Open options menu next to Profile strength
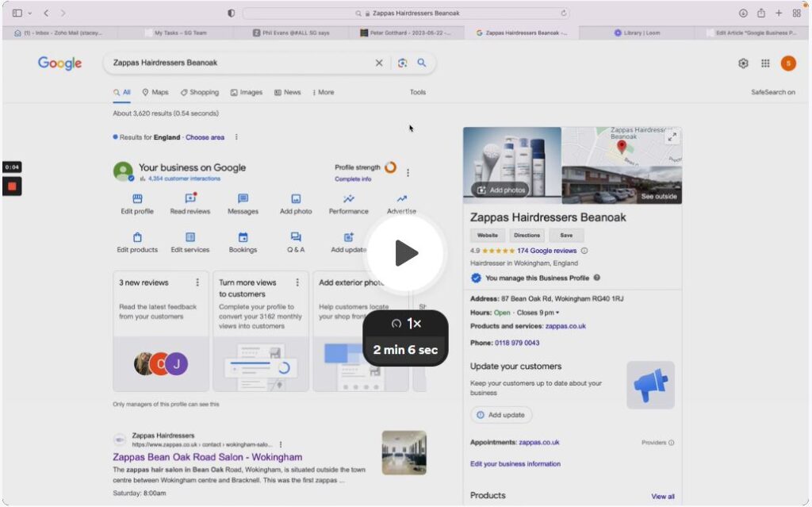Image resolution: width=812 pixels, height=507 pixels. point(408,173)
